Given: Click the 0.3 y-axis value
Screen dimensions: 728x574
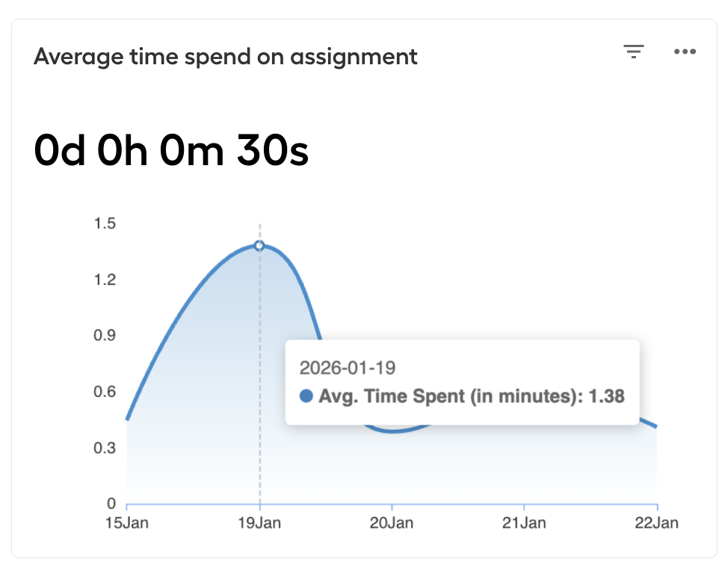Looking at the screenshot, I should (x=105, y=448).
